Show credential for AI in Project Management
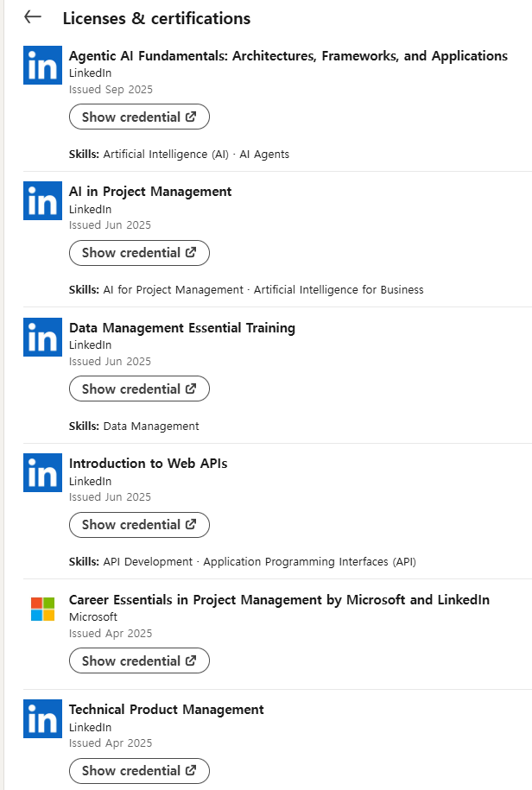Image resolution: width=532 pixels, height=790 pixels. (139, 253)
